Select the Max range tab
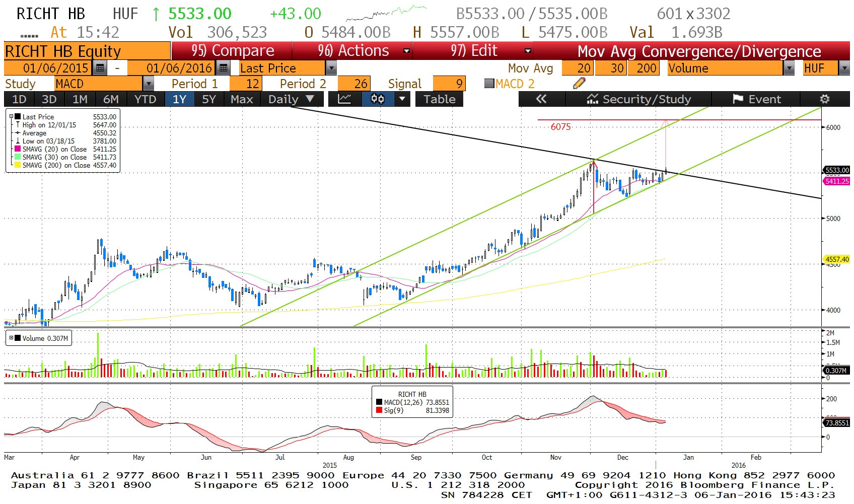Viewport: 854px width, 504px height. click(x=242, y=99)
